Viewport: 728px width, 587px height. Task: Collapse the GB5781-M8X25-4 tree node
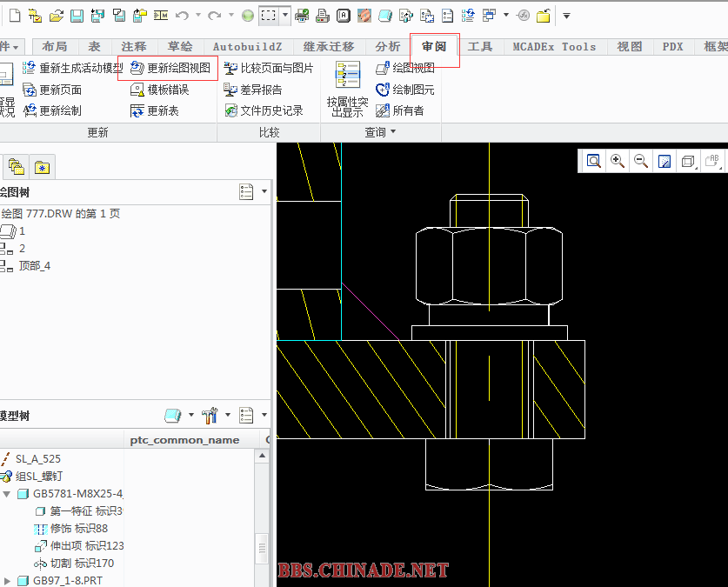7,494
